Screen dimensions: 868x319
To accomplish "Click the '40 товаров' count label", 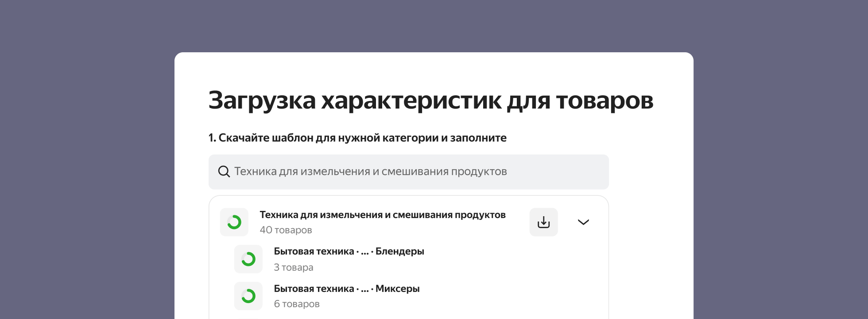I will click(286, 230).
